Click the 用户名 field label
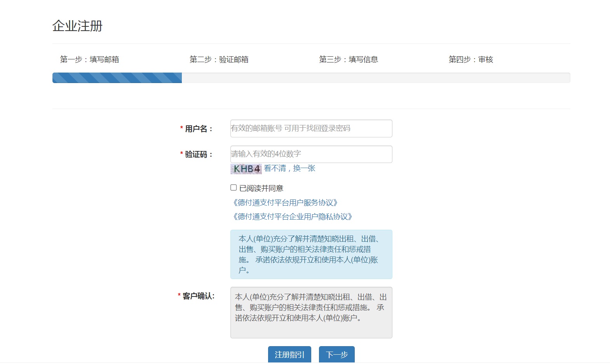 [197, 129]
